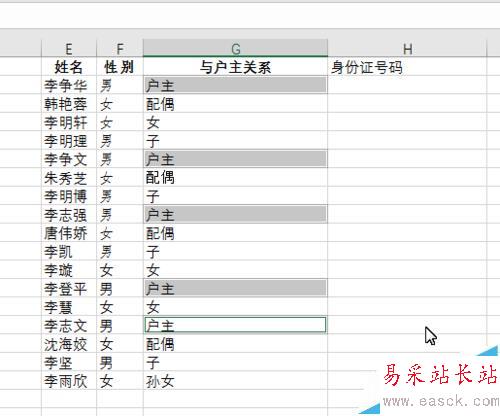Image resolution: width=500 pixels, height=416 pixels.
Task: Click the 与户主关系 header cell
Action: pos(235,67)
